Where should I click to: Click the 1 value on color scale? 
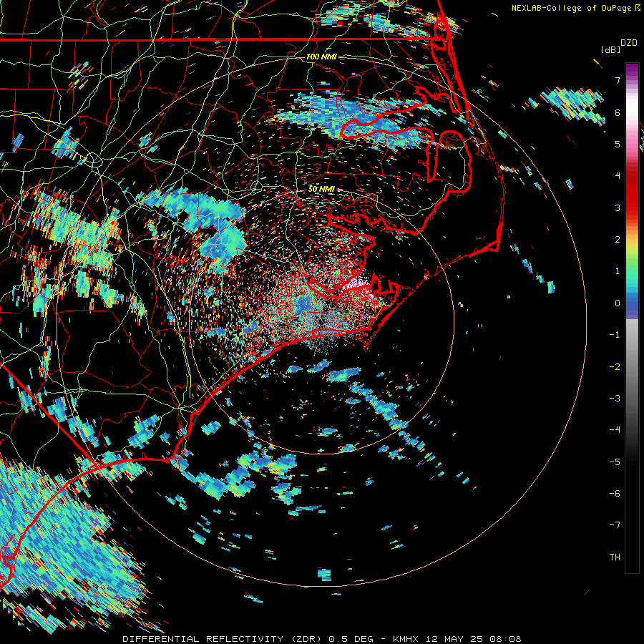[x=618, y=270]
